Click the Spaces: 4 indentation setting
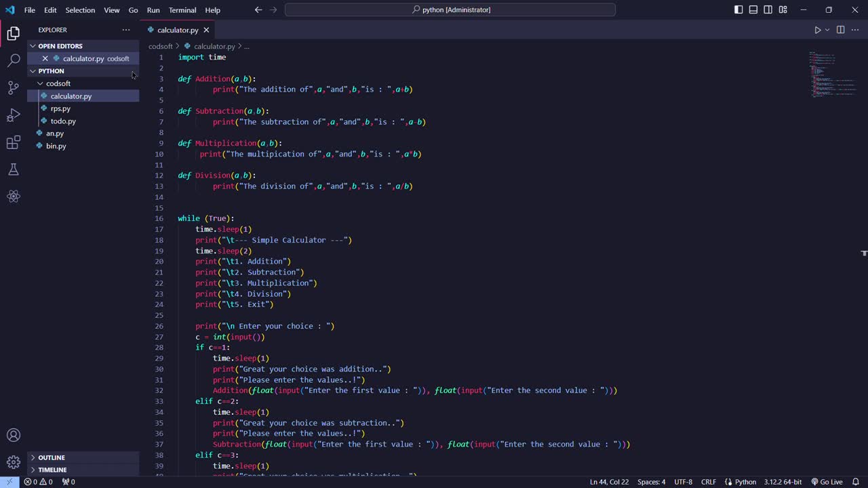868x488 pixels. 651,482
